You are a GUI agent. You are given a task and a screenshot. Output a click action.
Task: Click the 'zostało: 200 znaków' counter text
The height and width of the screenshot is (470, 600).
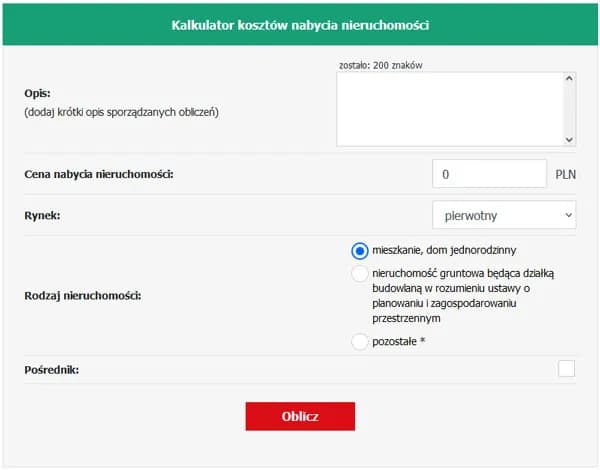point(385,65)
